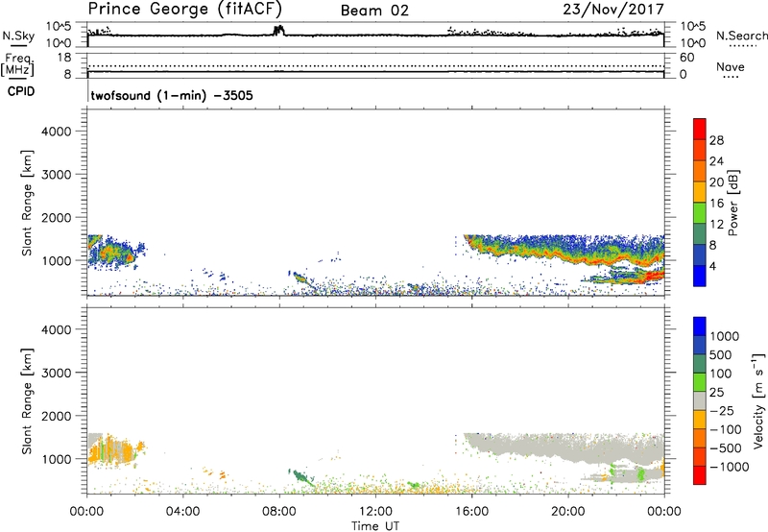
Task: Click the 'Beam 02' label
Action: [x=374, y=11]
